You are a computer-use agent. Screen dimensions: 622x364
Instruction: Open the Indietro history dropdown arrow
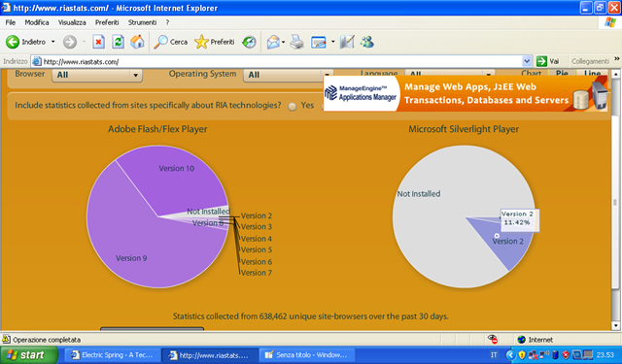(52, 42)
